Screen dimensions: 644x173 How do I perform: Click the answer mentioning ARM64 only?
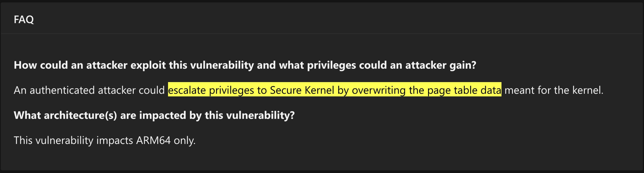pos(105,141)
